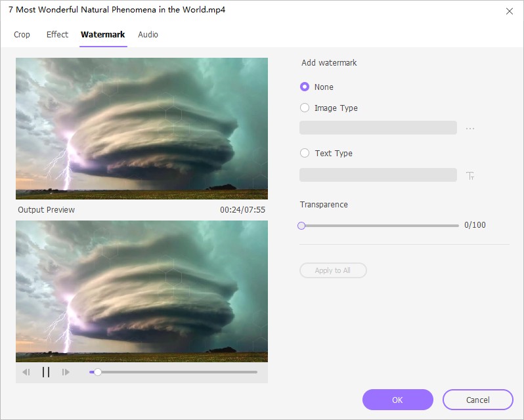Select the Watermark tab

click(102, 34)
